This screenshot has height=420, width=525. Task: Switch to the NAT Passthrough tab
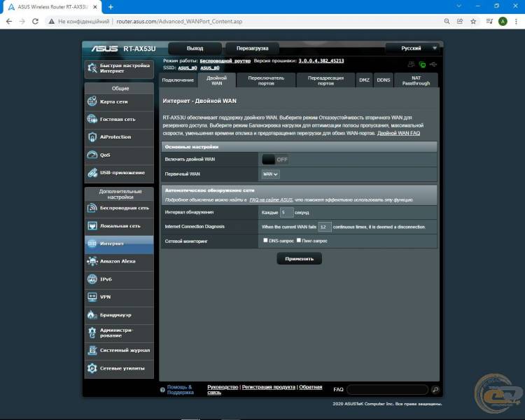click(416, 80)
